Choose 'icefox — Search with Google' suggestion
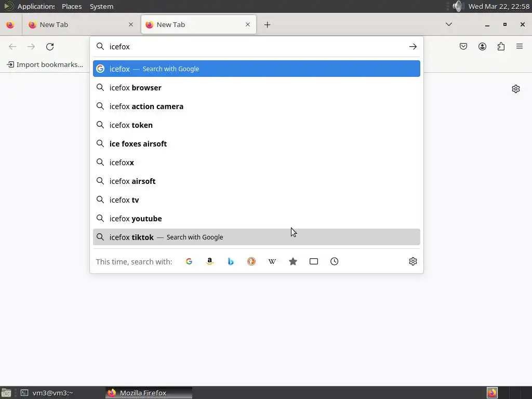532x399 pixels. (x=257, y=69)
